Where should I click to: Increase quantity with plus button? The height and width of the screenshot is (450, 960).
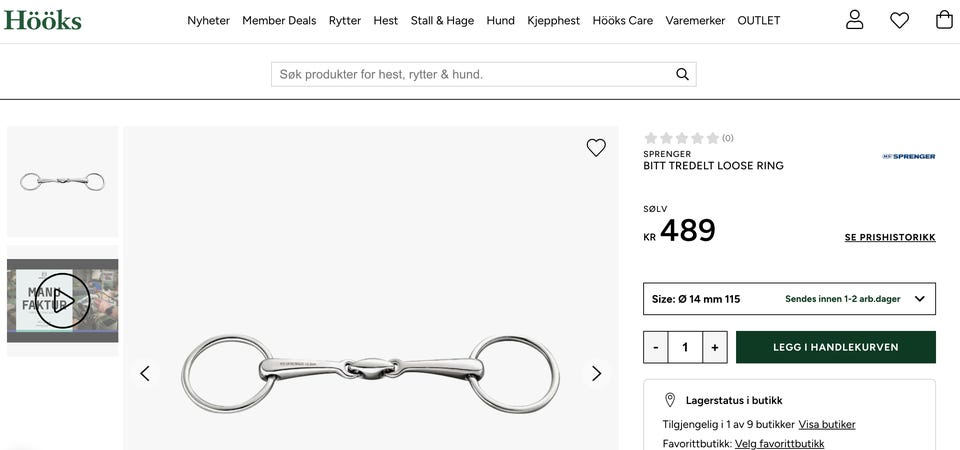tap(714, 347)
